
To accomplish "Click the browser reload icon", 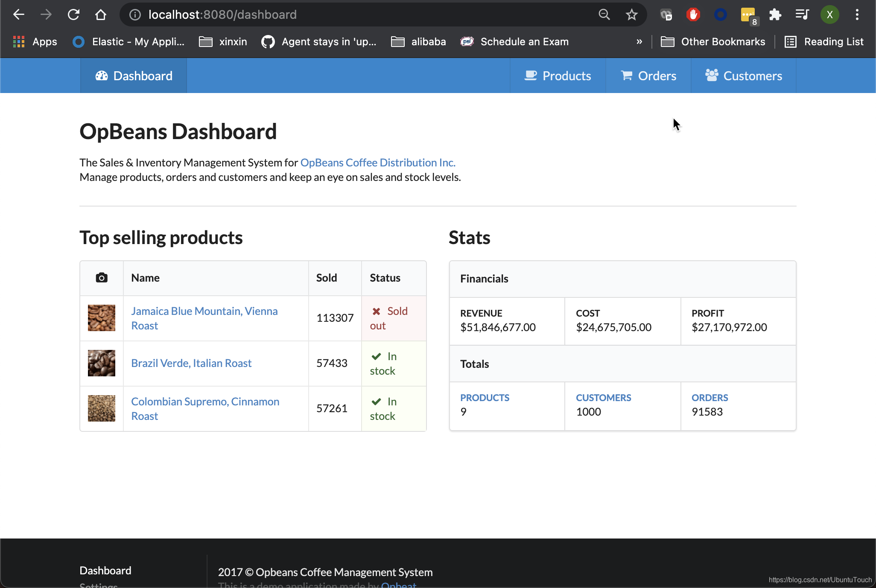I will pyautogui.click(x=73, y=15).
